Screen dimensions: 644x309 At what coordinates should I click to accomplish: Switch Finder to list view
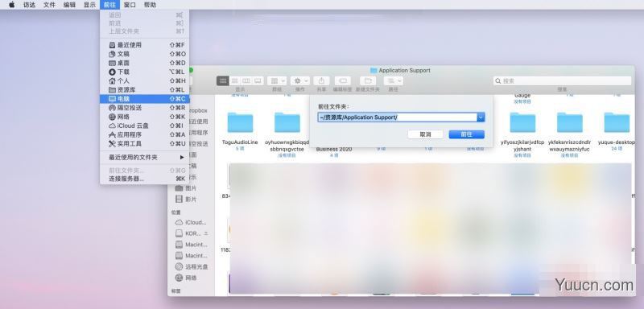point(234,80)
